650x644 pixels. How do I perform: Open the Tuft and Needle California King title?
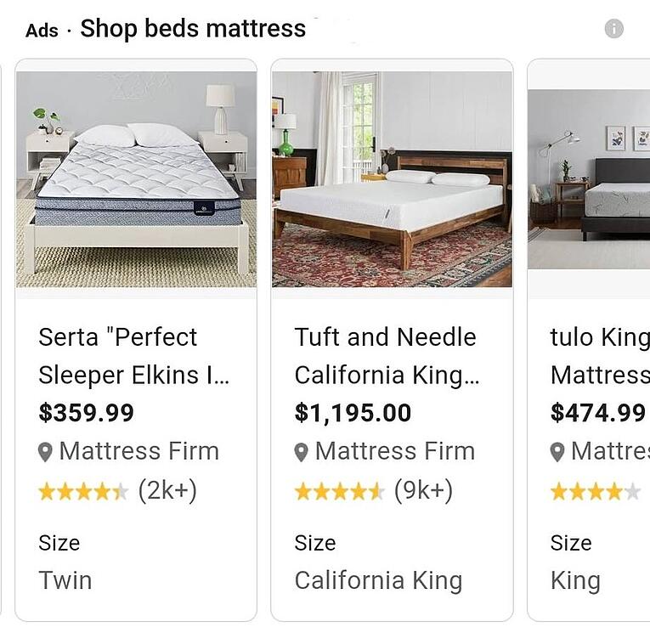click(387, 356)
